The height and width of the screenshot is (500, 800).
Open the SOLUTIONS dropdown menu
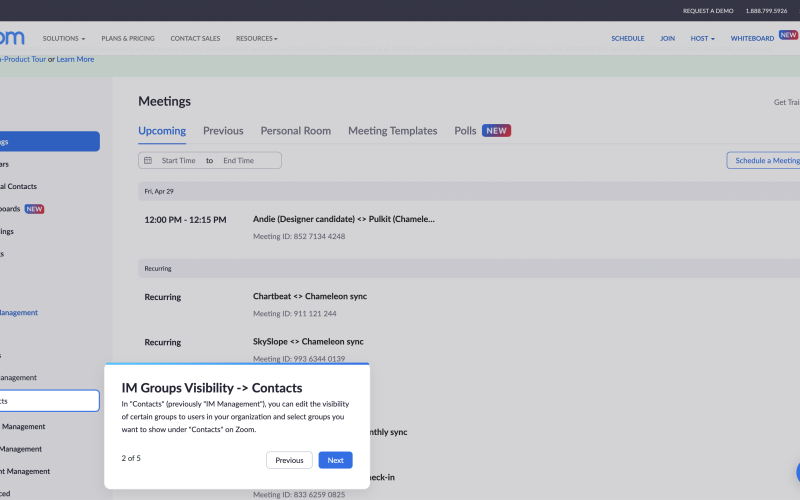pyautogui.click(x=64, y=38)
